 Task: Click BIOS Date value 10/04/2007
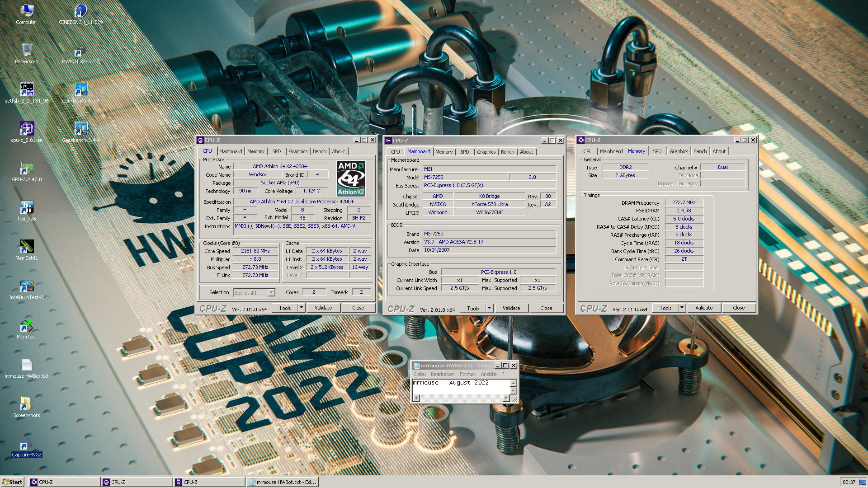click(489, 250)
